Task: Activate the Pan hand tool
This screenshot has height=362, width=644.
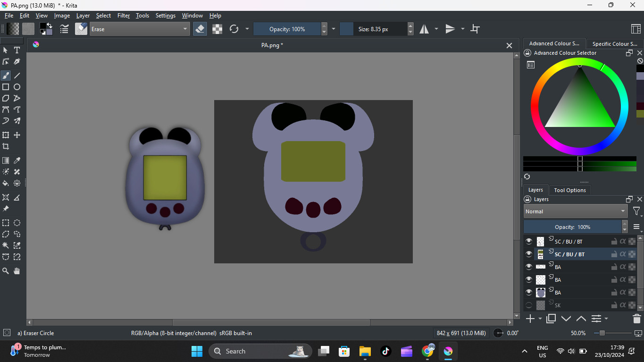Action: tap(17, 271)
